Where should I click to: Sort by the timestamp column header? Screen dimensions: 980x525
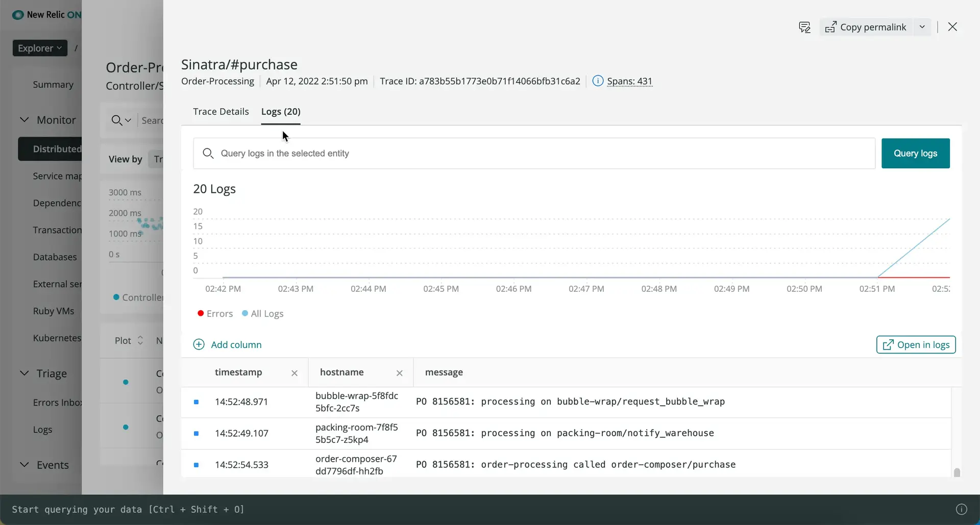pos(238,372)
